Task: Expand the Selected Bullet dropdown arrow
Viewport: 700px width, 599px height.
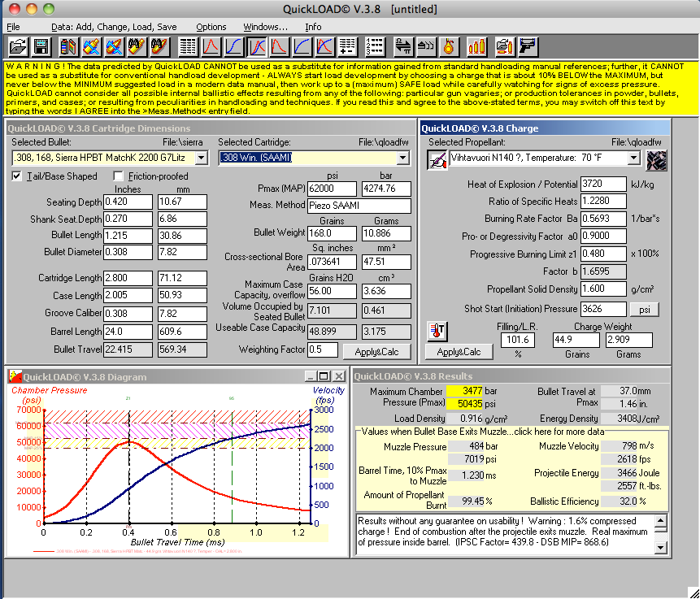Action: click(202, 158)
